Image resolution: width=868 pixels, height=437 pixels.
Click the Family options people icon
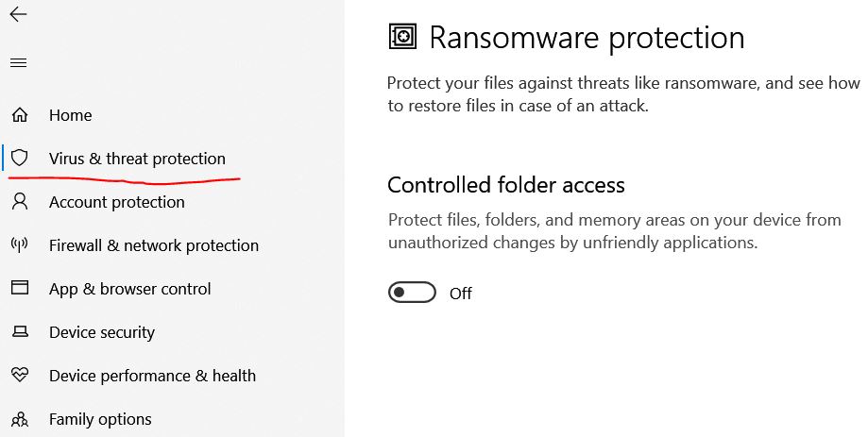(x=20, y=418)
